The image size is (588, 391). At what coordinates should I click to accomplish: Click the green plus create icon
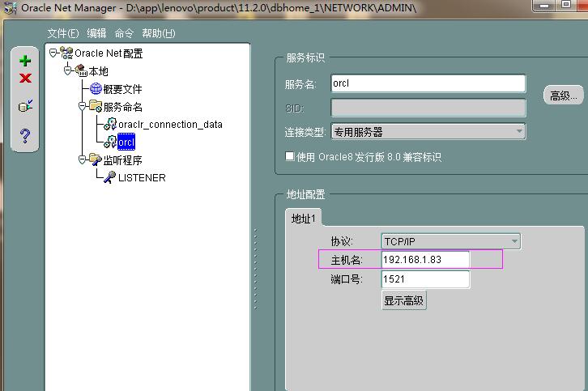(x=25, y=61)
